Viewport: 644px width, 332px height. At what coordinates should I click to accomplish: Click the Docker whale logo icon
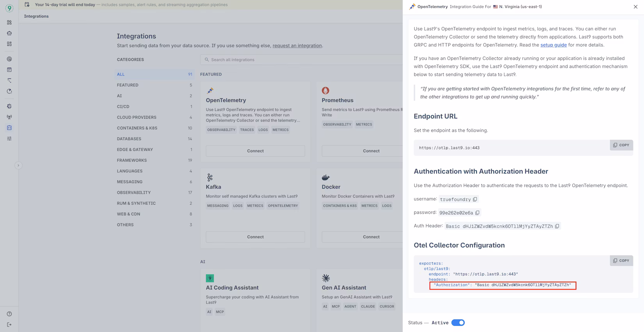tap(326, 177)
